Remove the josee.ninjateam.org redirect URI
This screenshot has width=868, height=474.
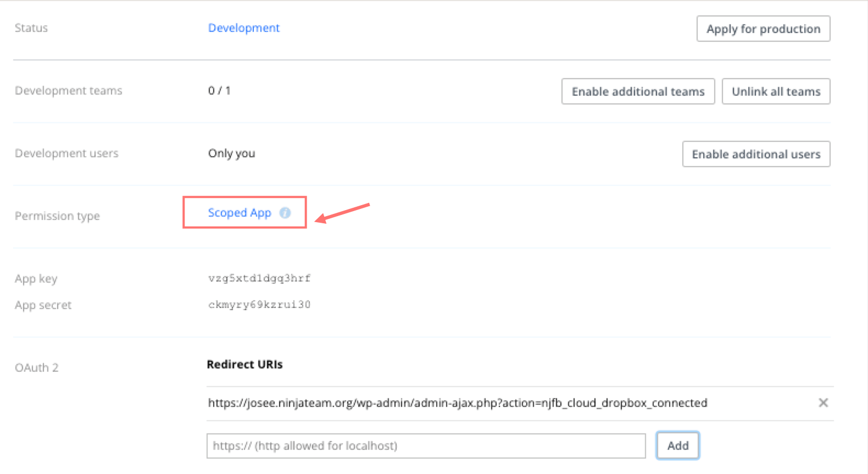pos(823,403)
